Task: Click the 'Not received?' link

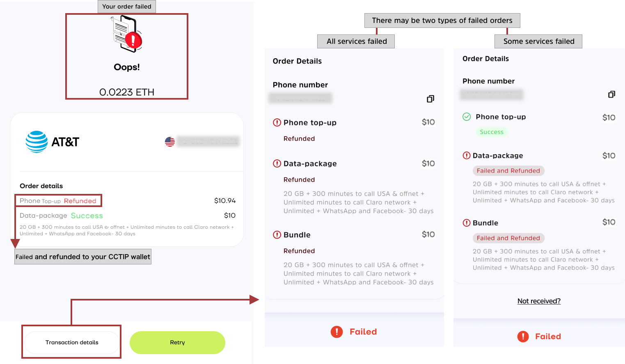Action: point(539,301)
